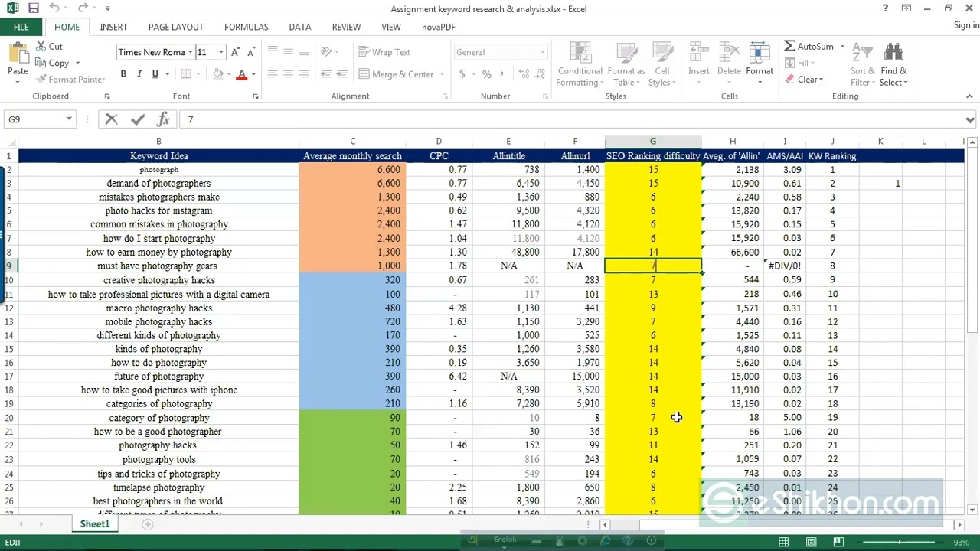Open Name Box dropdown arrow
This screenshot has width=980, height=551.
coord(69,119)
